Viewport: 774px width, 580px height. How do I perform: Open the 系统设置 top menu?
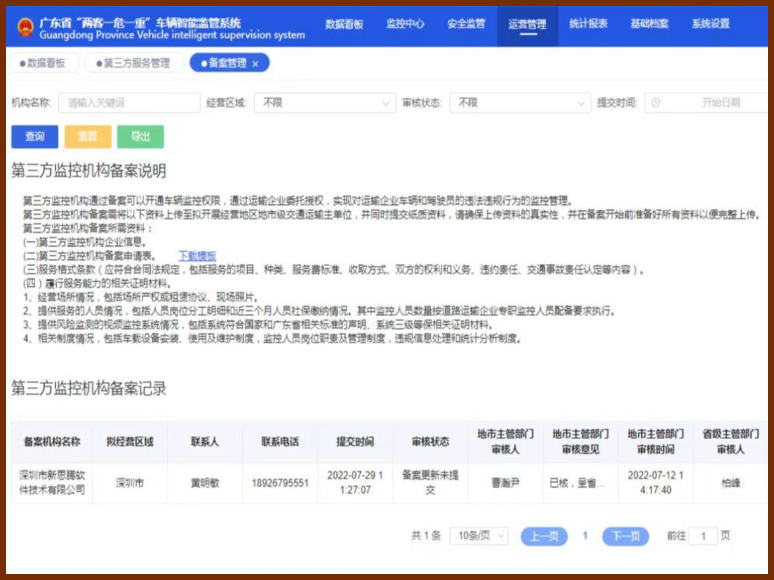[710, 24]
